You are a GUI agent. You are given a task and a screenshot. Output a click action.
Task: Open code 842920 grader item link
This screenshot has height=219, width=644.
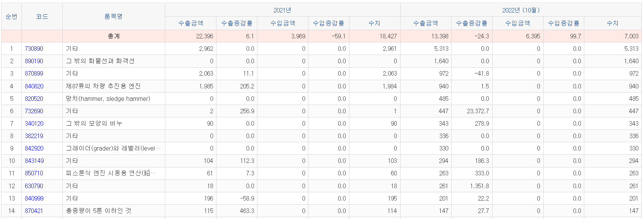coord(34,148)
